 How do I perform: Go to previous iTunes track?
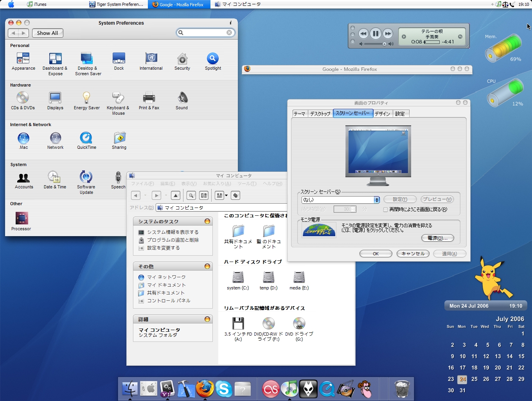pyautogui.click(x=363, y=34)
